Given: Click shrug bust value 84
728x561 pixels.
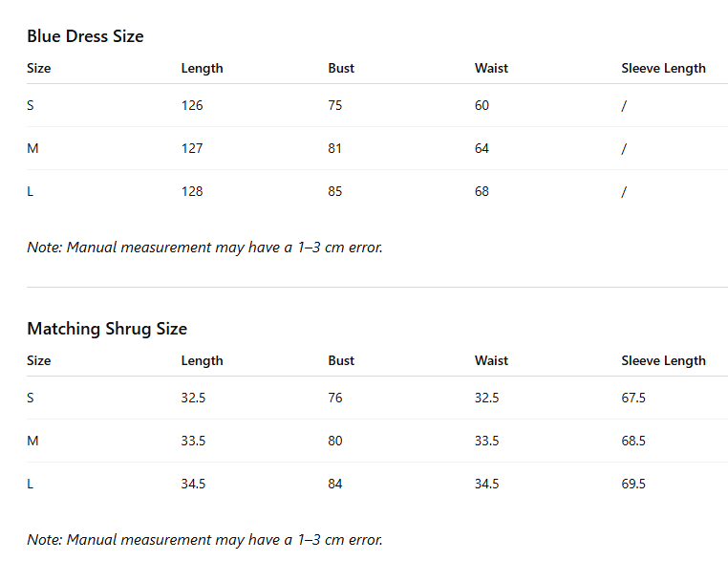Looking at the screenshot, I should (x=334, y=484).
